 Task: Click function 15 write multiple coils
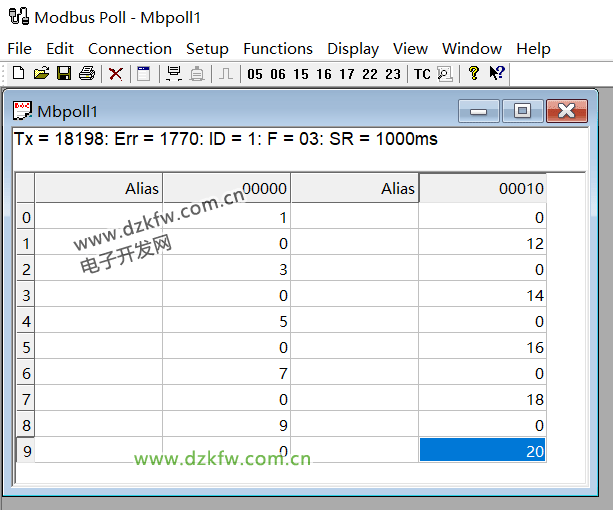[x=301, y=74]
